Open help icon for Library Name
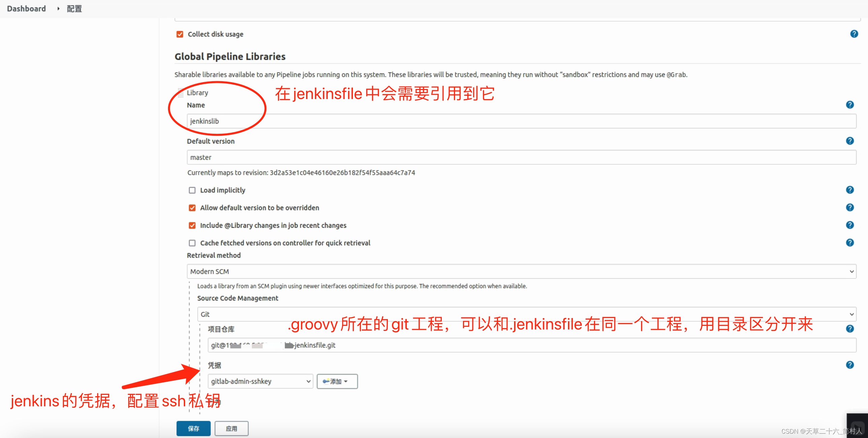 pyautogui.click(x=850, y=105)
